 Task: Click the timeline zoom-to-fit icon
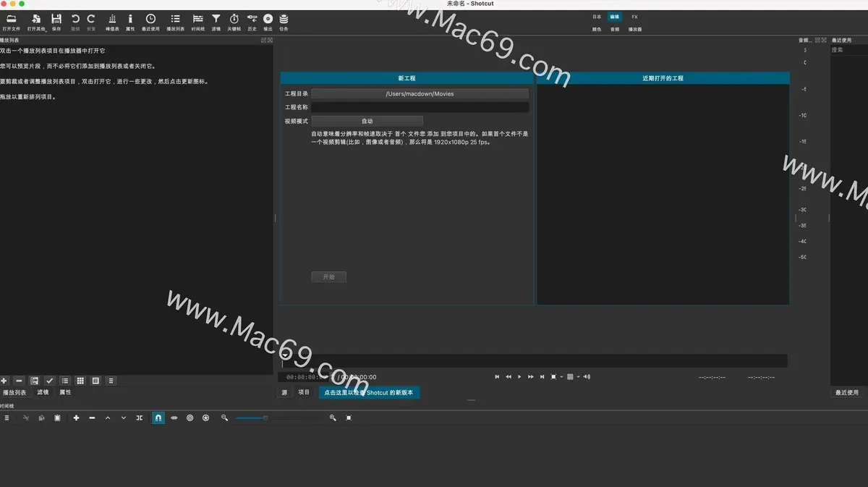pos(349,418)
